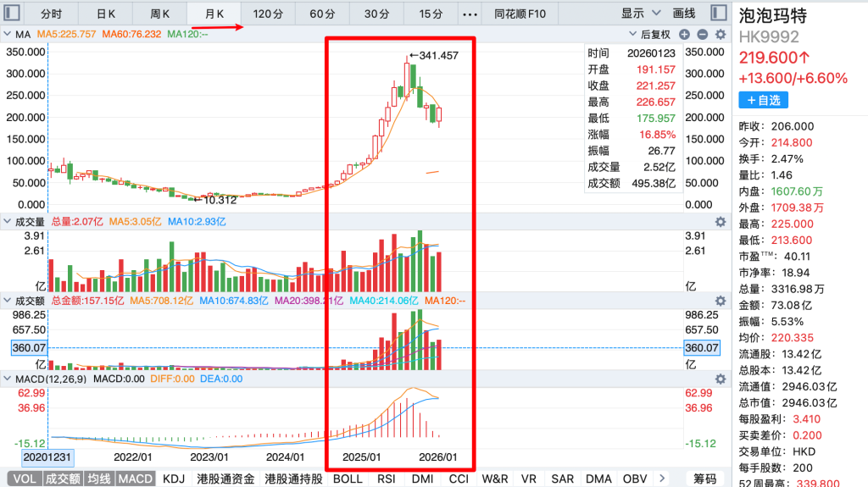Enable the KDJ indicator

coord(173,479)
